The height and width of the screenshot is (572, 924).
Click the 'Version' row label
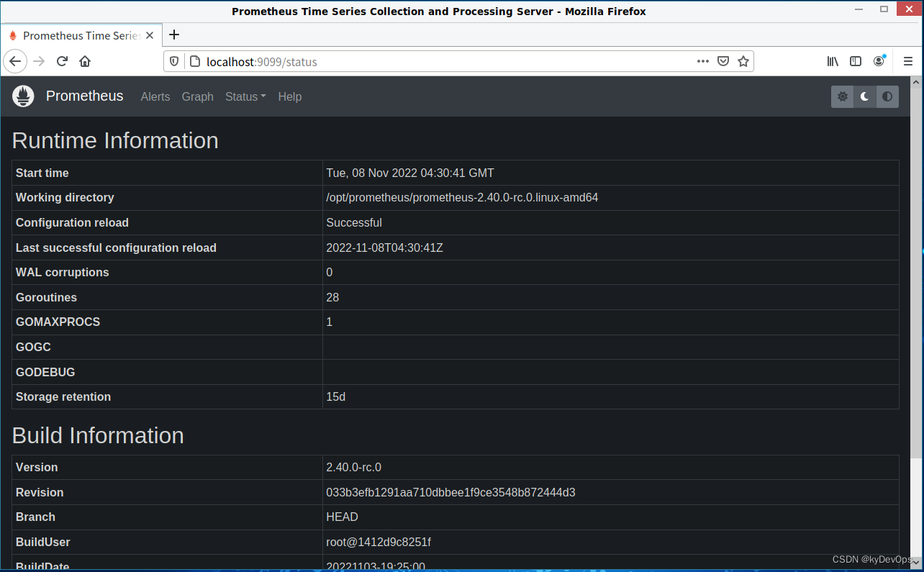point(37,467)
